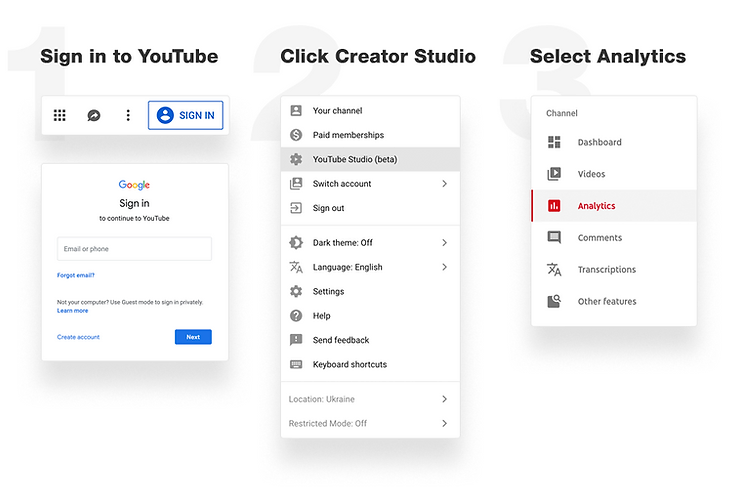Click the Help question mark icon

296,316
